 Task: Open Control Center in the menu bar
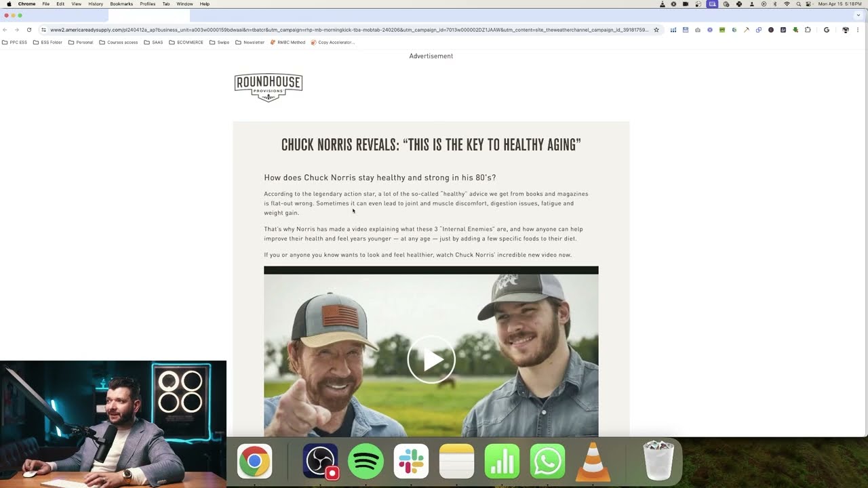click(808, 4)
